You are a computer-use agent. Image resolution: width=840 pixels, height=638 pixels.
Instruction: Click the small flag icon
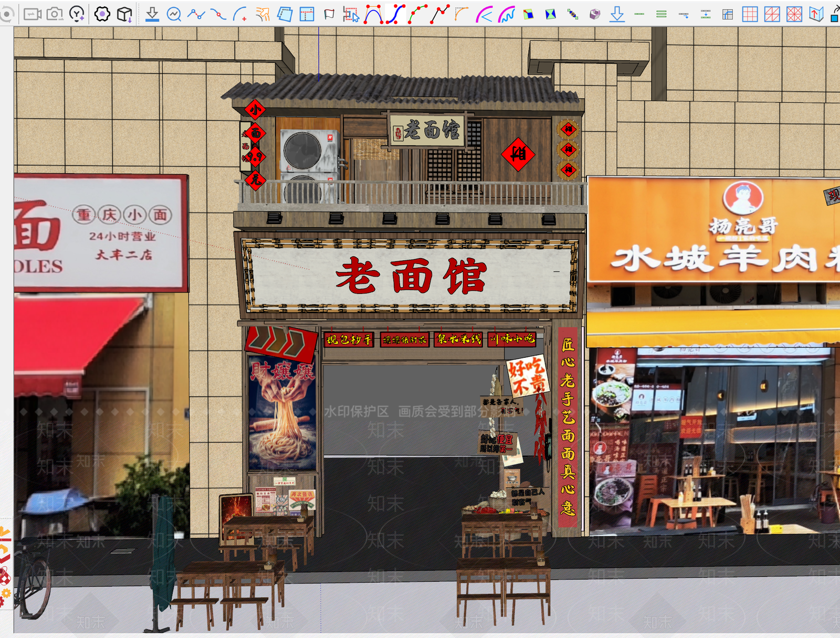pos(329,14)
